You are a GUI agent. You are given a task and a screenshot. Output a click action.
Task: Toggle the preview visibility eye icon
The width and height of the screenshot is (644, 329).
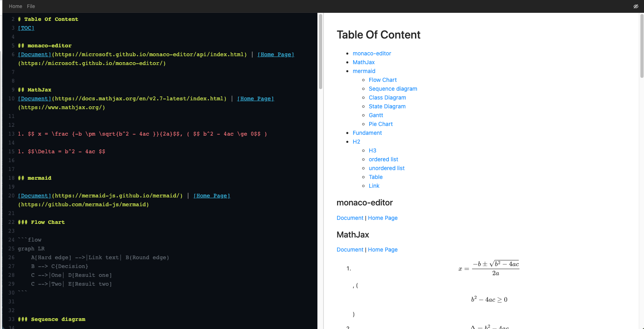(x=636, y=6)
